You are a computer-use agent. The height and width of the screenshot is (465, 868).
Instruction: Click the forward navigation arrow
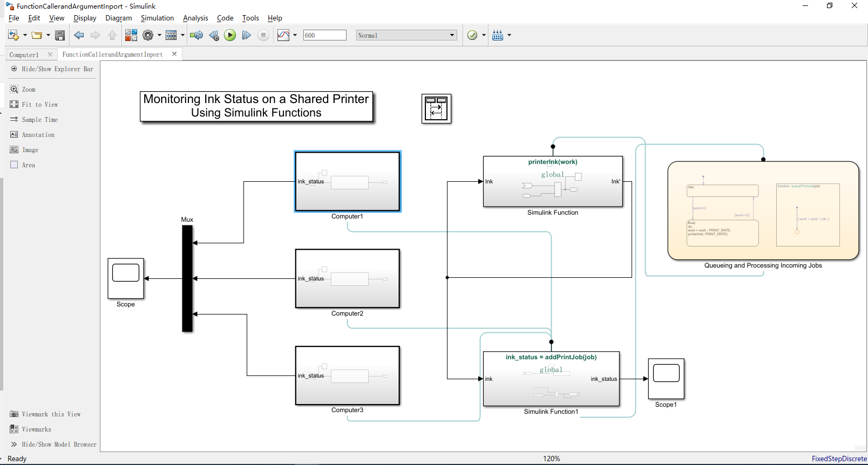96,36
